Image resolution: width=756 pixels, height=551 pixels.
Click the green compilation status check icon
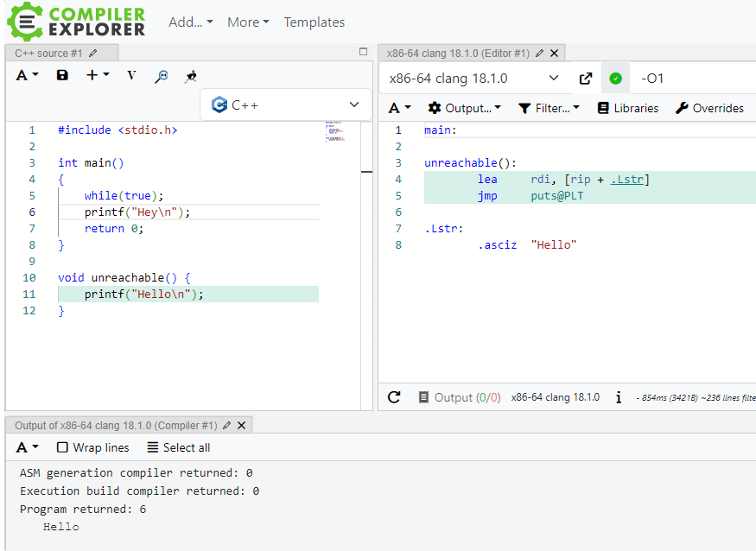[615, 79]
